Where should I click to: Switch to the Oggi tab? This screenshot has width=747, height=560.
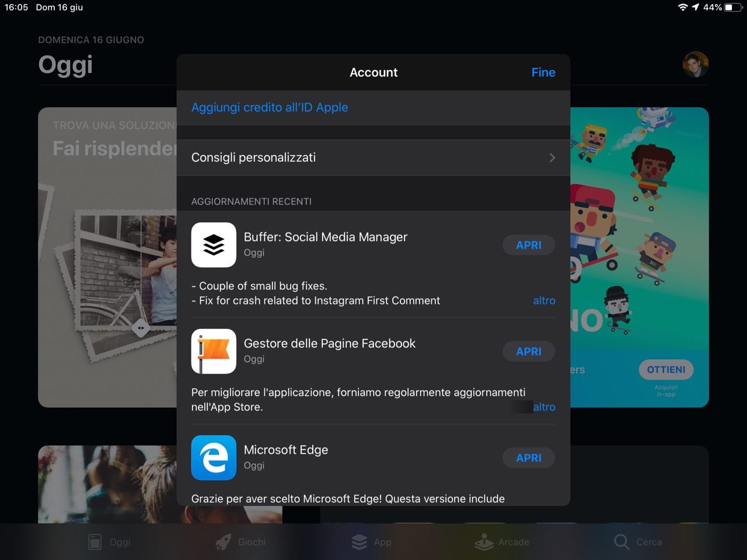coord(109,542)
